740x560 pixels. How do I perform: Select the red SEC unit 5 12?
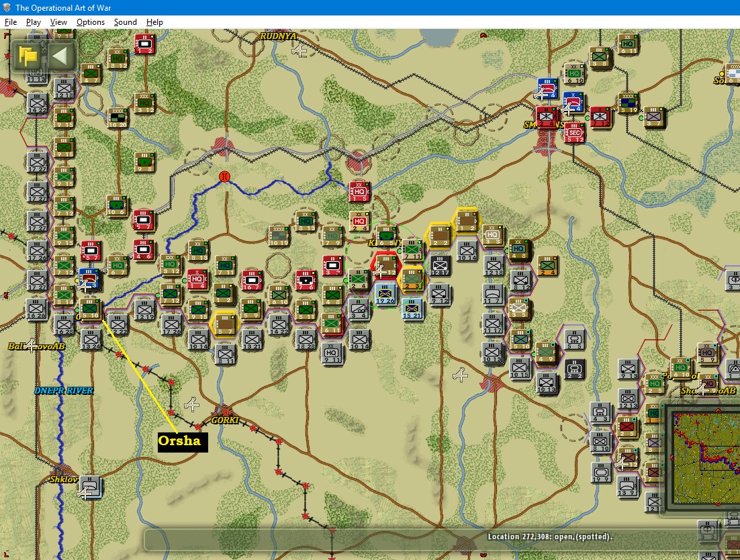[x=574, y=132]
